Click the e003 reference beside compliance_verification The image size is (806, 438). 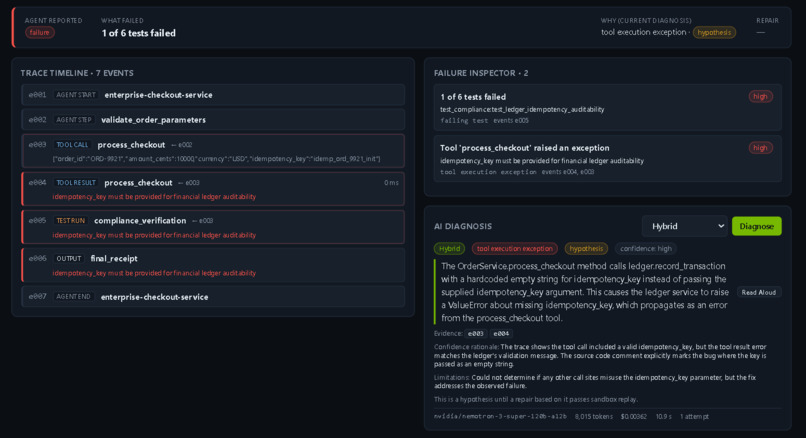click(x=203, y=221)
